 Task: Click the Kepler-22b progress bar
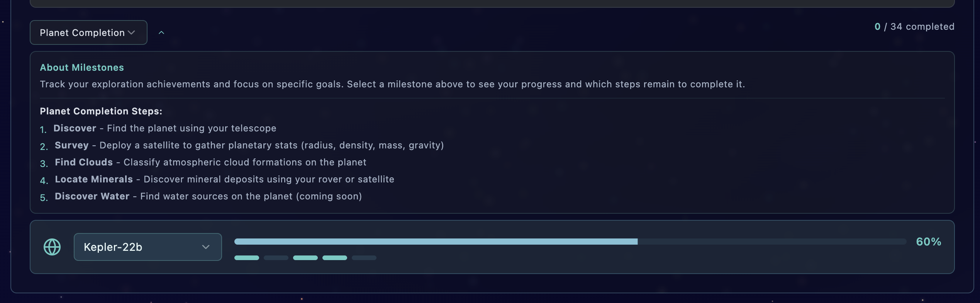pyautogui.click(x=570, y=242)
